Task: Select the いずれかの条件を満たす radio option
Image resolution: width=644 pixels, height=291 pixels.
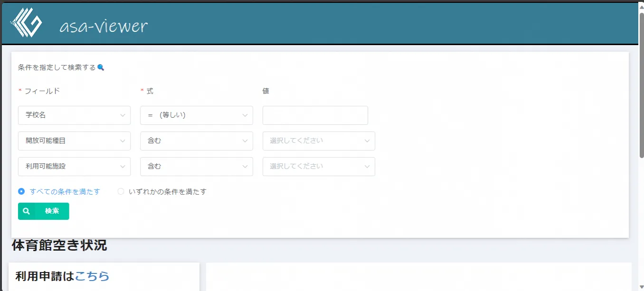Action: [121, 192]
